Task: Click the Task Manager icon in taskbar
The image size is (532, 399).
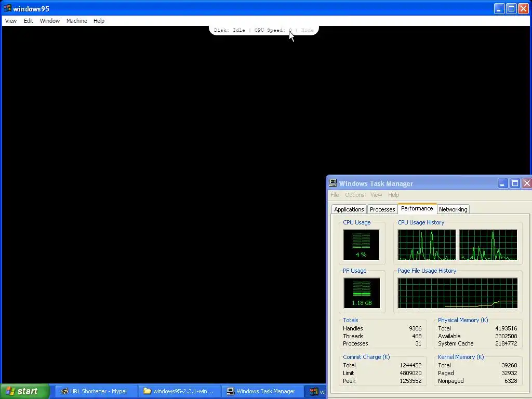Action: pos(231,391)
